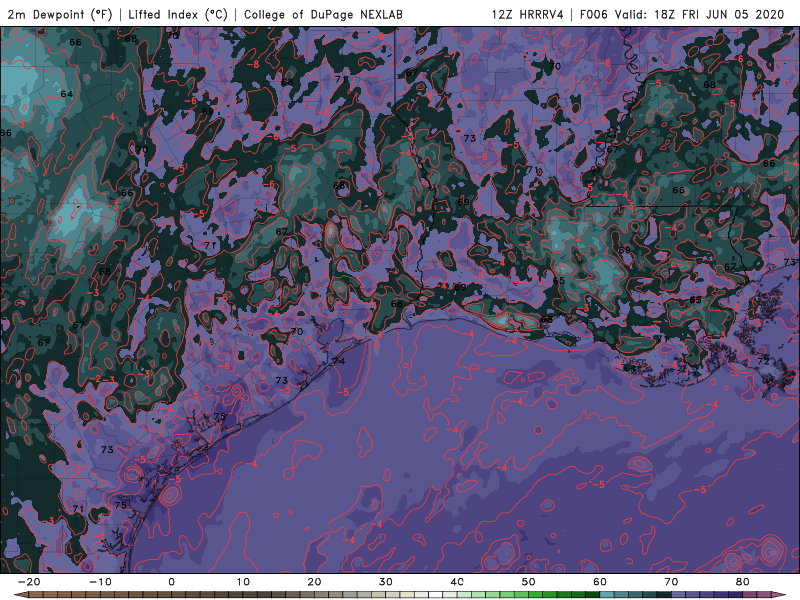Image resolution: width=800 pixels, height=600 pixels.
Task: Click the '12Z HRRRV4' model run text
Action: click(x=527, y=15)
